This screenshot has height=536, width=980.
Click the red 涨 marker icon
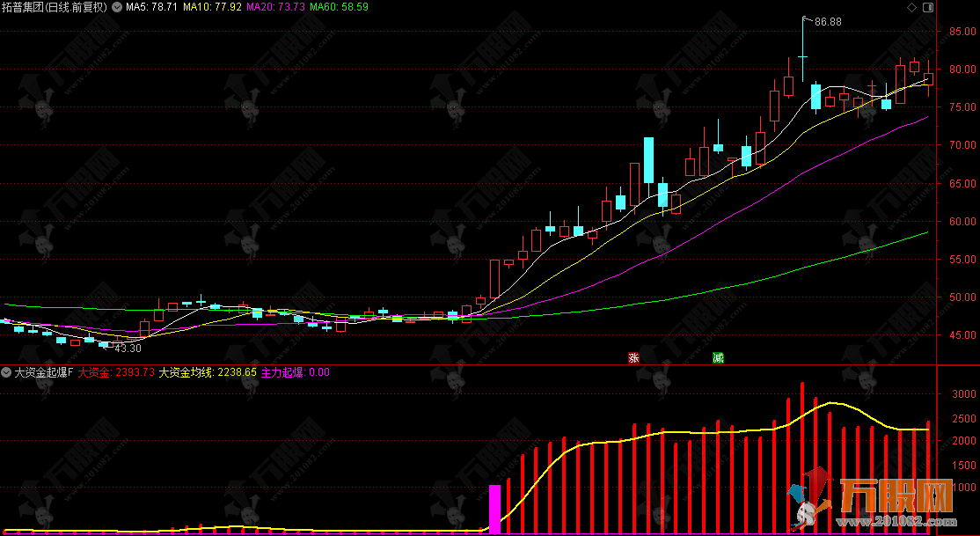pos(632,358)
